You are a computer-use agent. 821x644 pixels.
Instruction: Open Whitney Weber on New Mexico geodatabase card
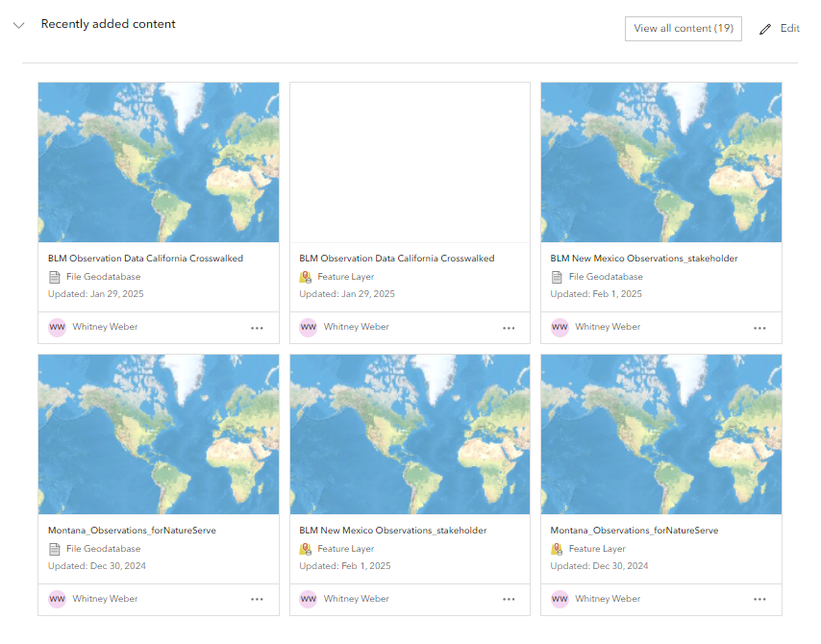(608, 327)
